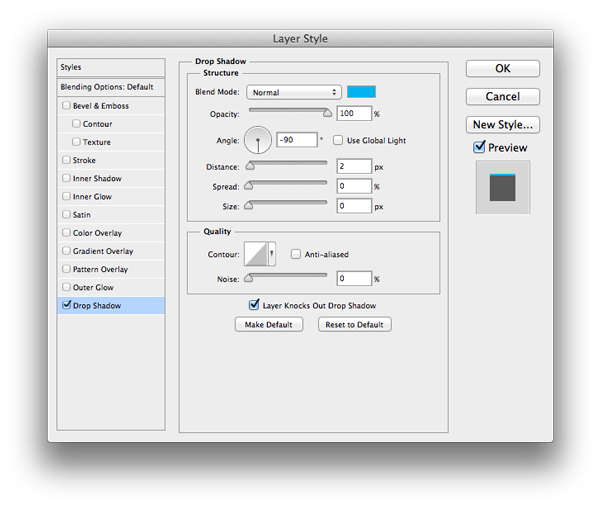
Task: Click the Noise slider handle
Action: 249,278
